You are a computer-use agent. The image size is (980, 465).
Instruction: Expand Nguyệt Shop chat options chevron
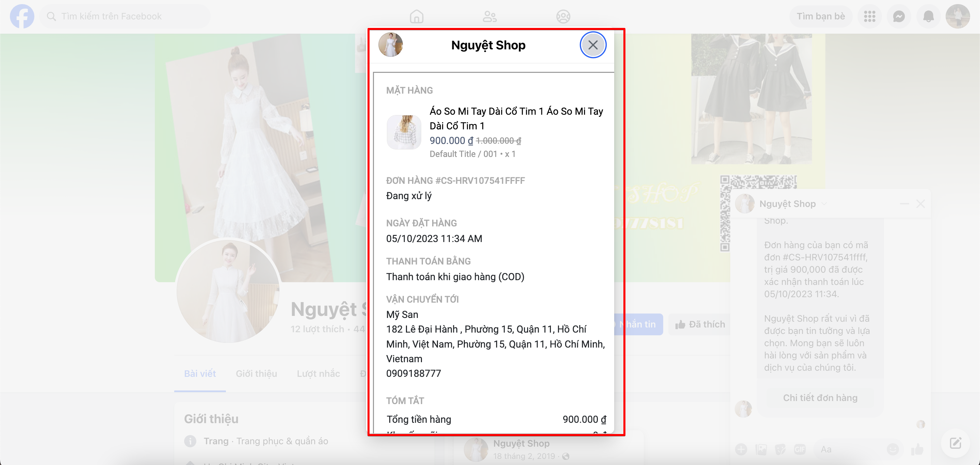(824, 204)
